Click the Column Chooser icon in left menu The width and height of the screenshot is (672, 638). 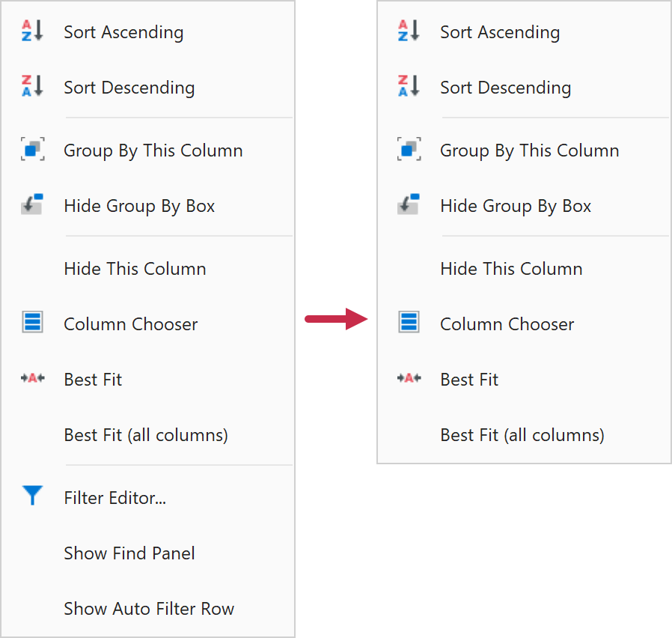tap(32, 323)
